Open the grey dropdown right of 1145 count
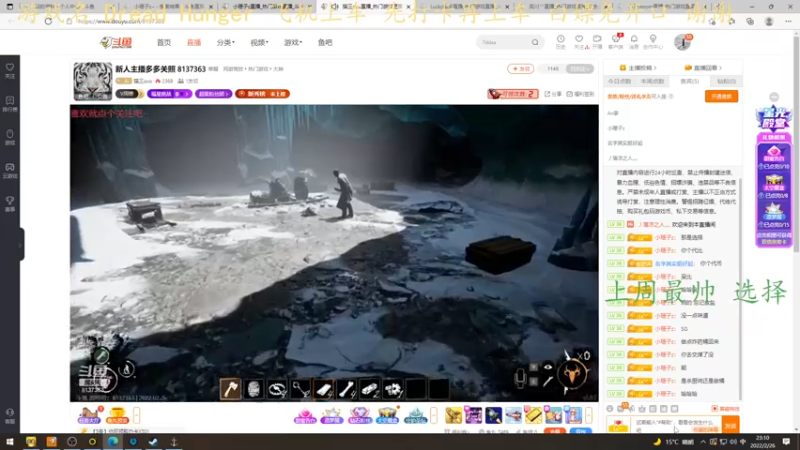800x450 pixels. [x=580, y=68]
